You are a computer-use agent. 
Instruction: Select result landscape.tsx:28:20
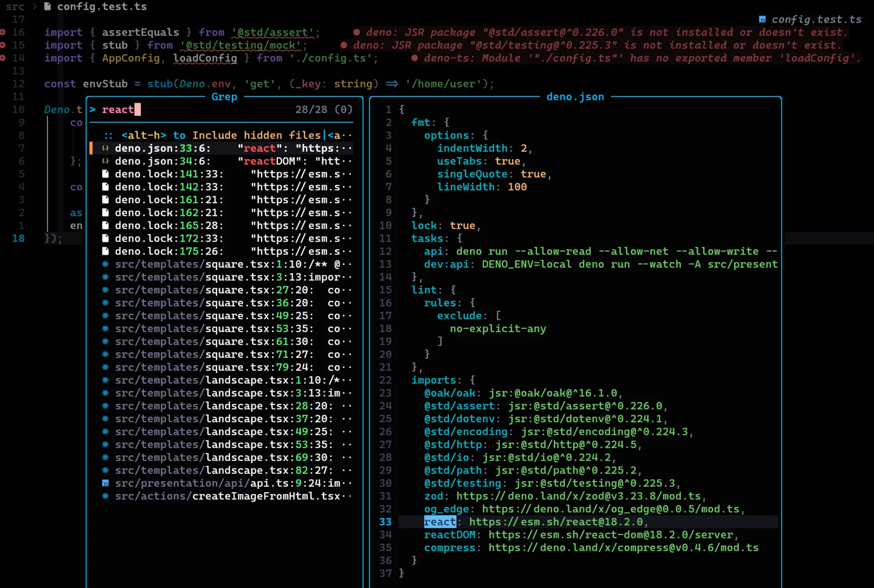pos(222,406)
